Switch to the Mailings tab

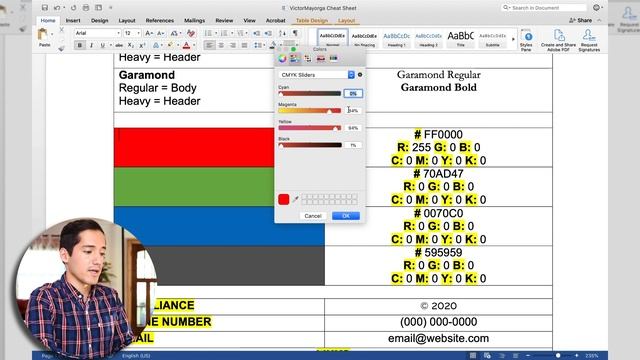coord(194,20)
